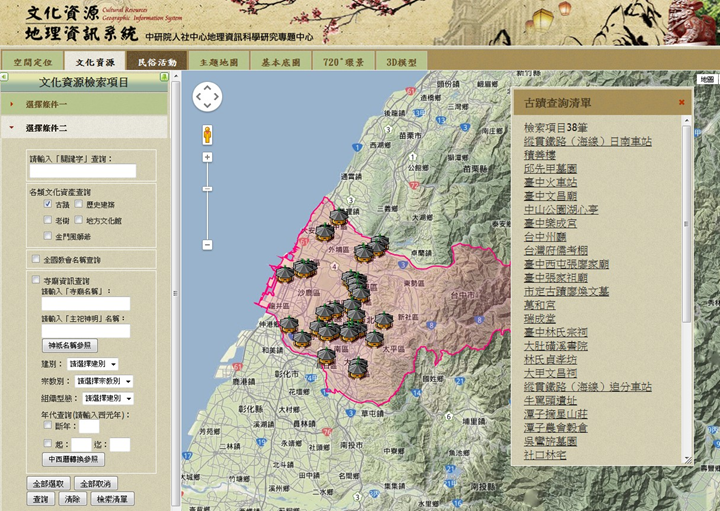The image size is (720, 511).
Task: Click the northernmost temple marker on the map
Action: click(338, 216)
